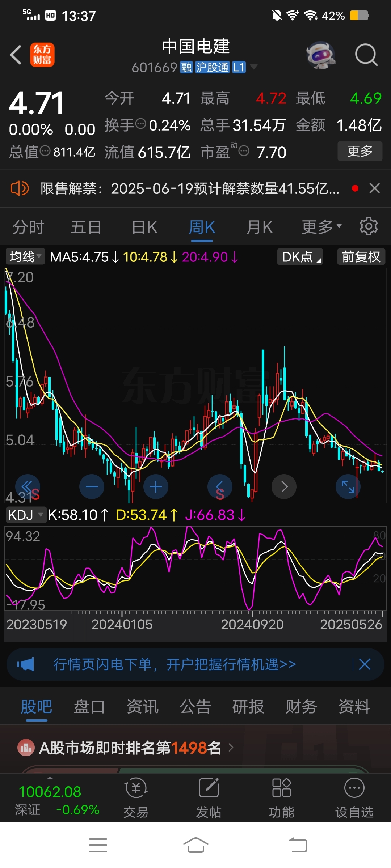Image resolution: width=391 pixels, height=868 pixels.
Task: Tap the 沪股通 badge
Action: pos(212,67)
